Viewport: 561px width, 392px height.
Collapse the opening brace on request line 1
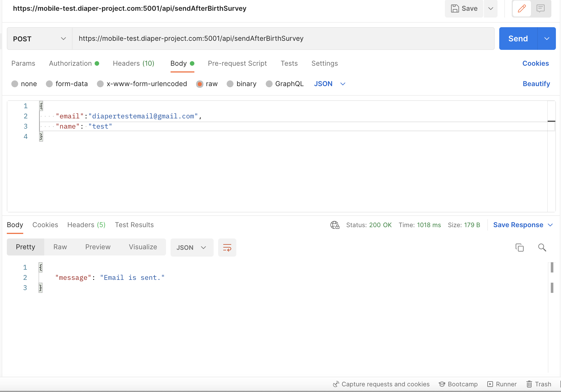pyautogui.click(x=41, y=106)
